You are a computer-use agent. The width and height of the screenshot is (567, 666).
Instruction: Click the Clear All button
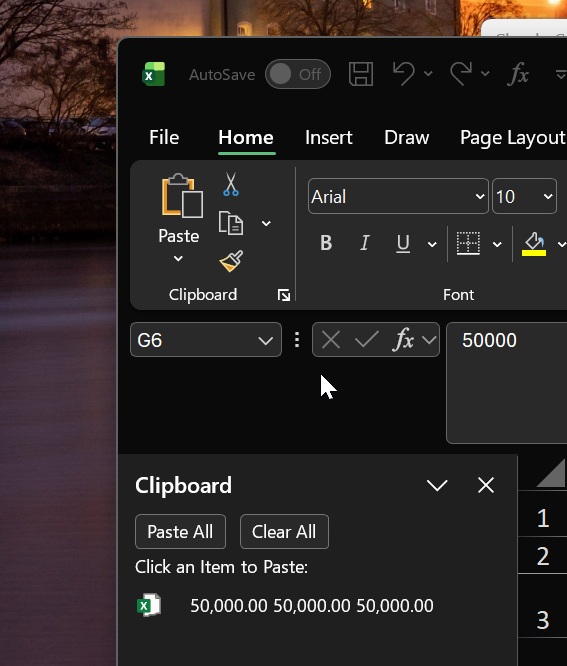click(284, 532)
